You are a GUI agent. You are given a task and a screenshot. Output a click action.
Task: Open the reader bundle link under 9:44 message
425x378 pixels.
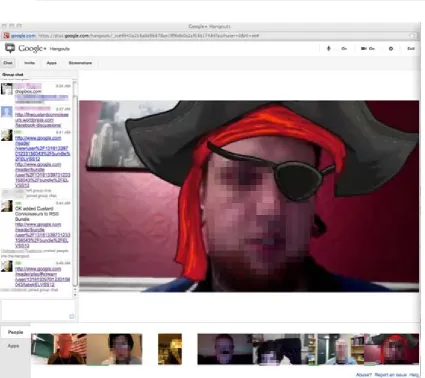(42, 235)
